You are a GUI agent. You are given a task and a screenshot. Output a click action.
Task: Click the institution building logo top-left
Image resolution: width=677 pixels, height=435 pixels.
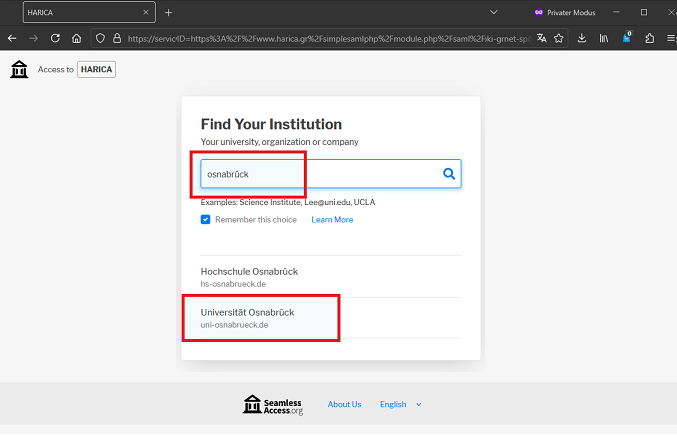(19, 69)
